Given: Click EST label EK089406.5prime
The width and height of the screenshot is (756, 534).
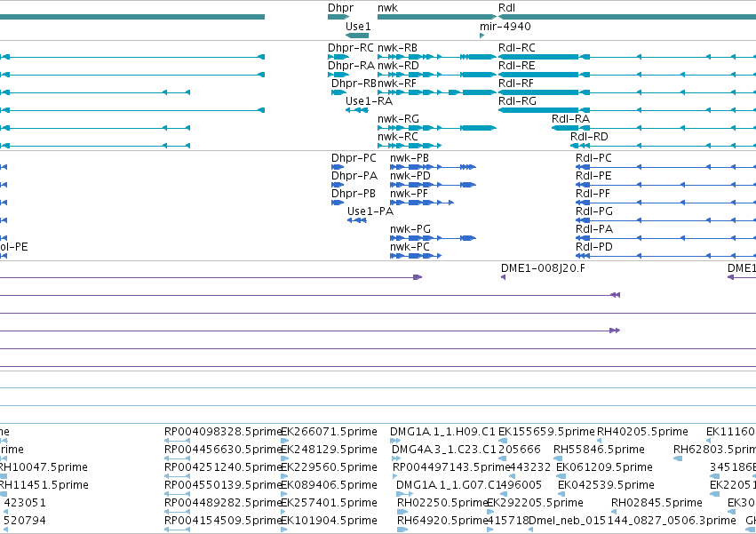Looking at the screenshot, I should [329, 486].
